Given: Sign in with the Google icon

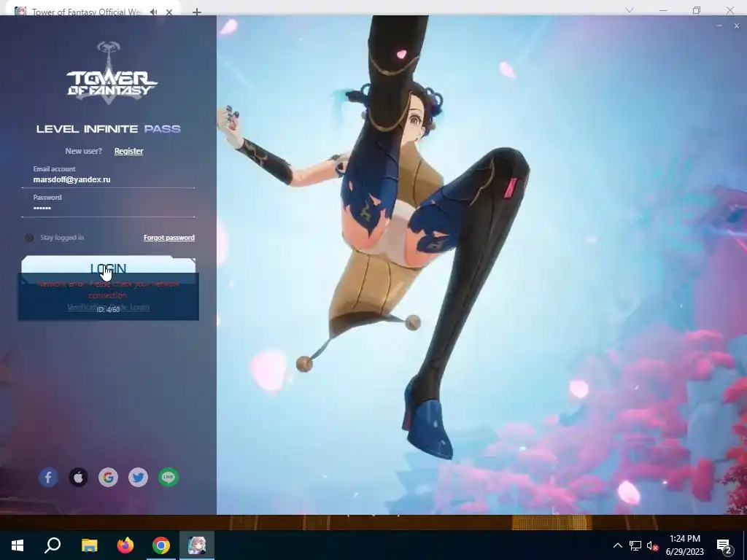Looking at the screenshot, I should pos(108,477).
